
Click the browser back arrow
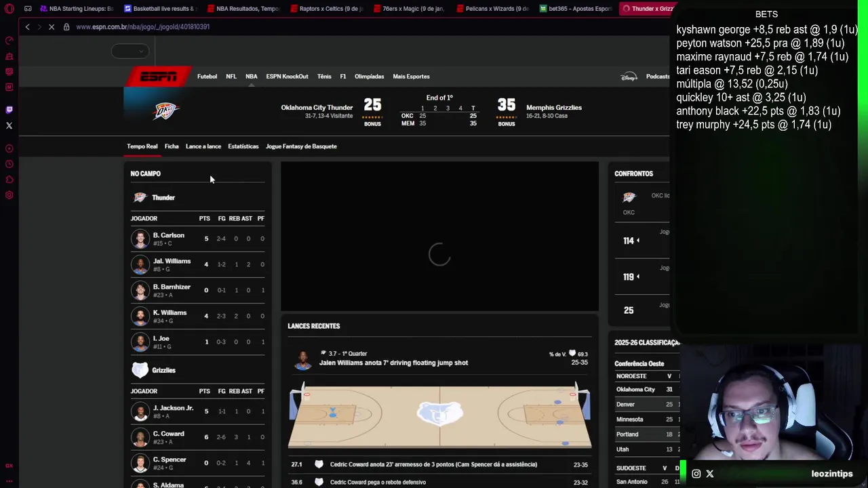[27, 26]
